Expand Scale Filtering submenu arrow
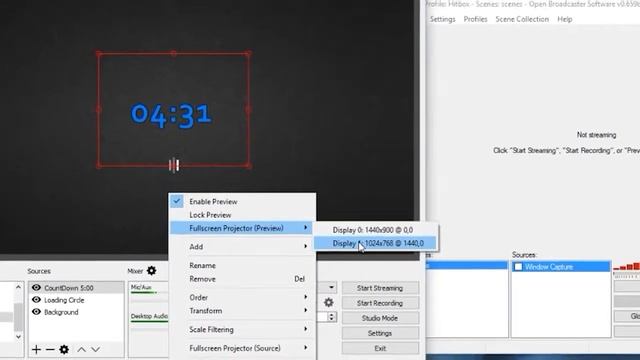This screenshot has height=360, width=640. click(305, 329)
